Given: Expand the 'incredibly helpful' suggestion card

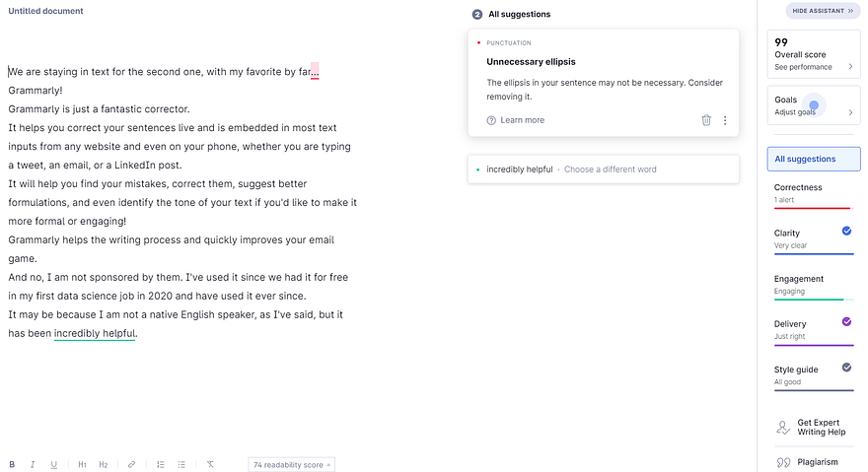Looking at the screenshot, I should coord(603,169).
